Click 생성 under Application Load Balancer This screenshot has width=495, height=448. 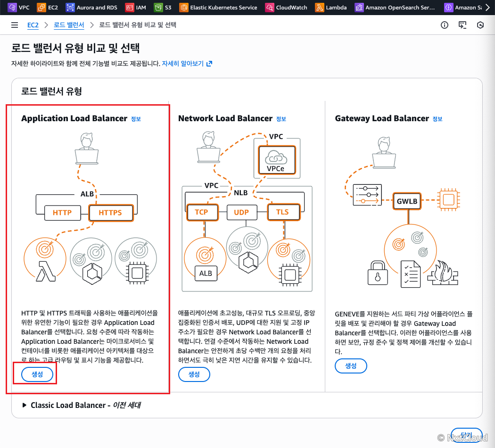pos(37,374)
